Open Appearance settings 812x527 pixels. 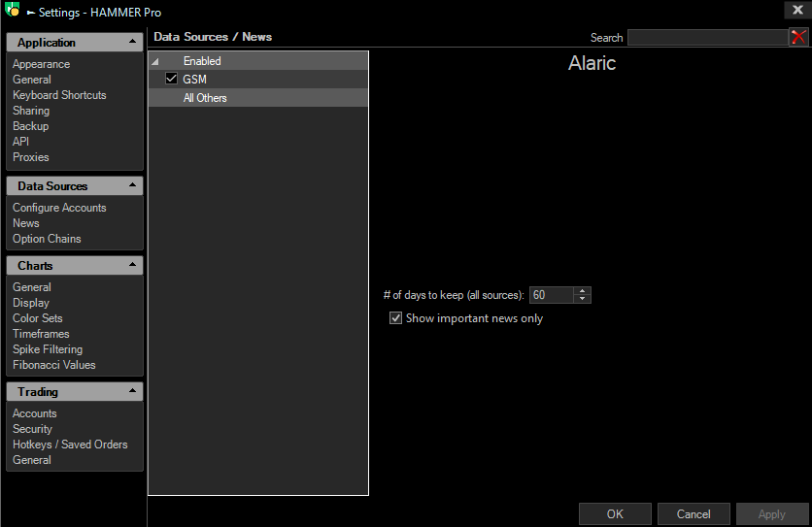(42, 64)
